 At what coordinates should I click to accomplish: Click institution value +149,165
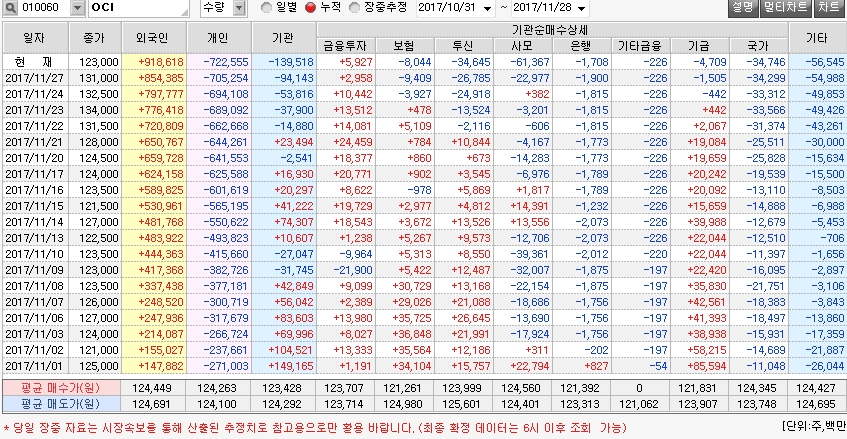tap(291, 366)
